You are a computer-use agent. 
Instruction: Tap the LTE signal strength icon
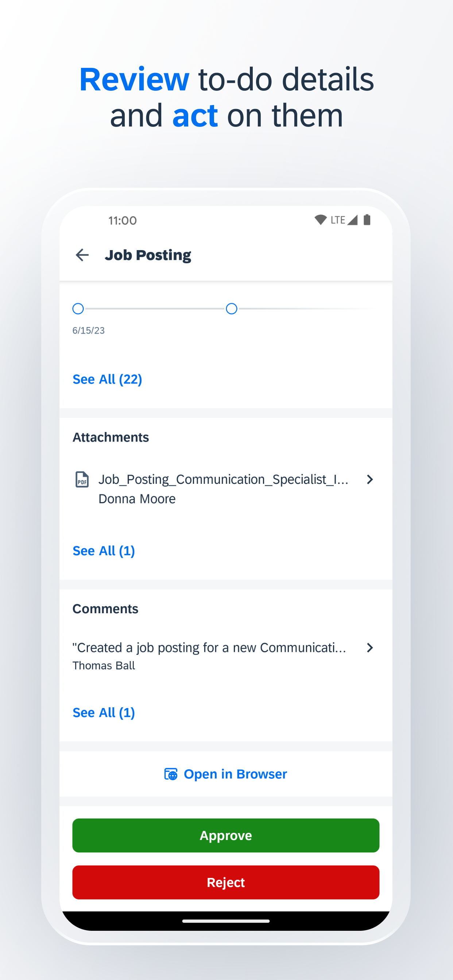(352, 219)
